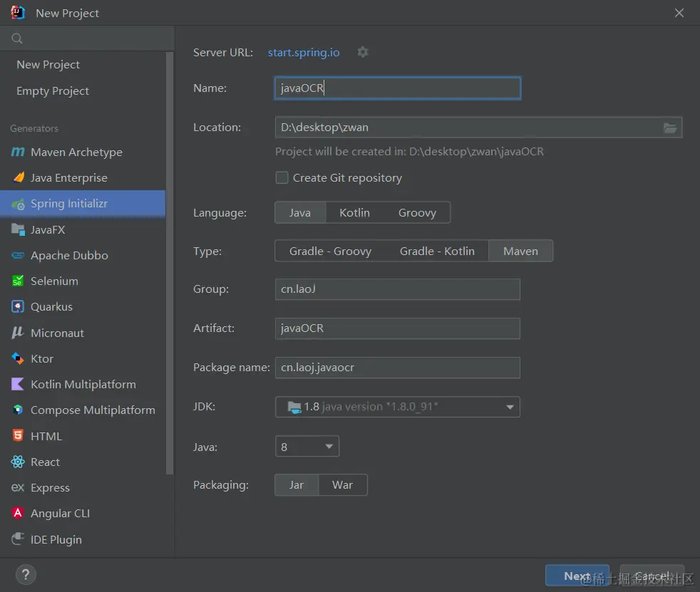Click the Apache Dubbo icon
This screenshot has width=700, height=592.
click(18, 256)
